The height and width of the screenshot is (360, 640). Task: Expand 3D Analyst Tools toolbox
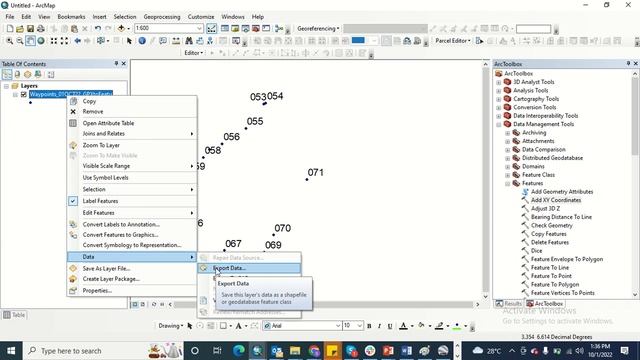point(498,82)
